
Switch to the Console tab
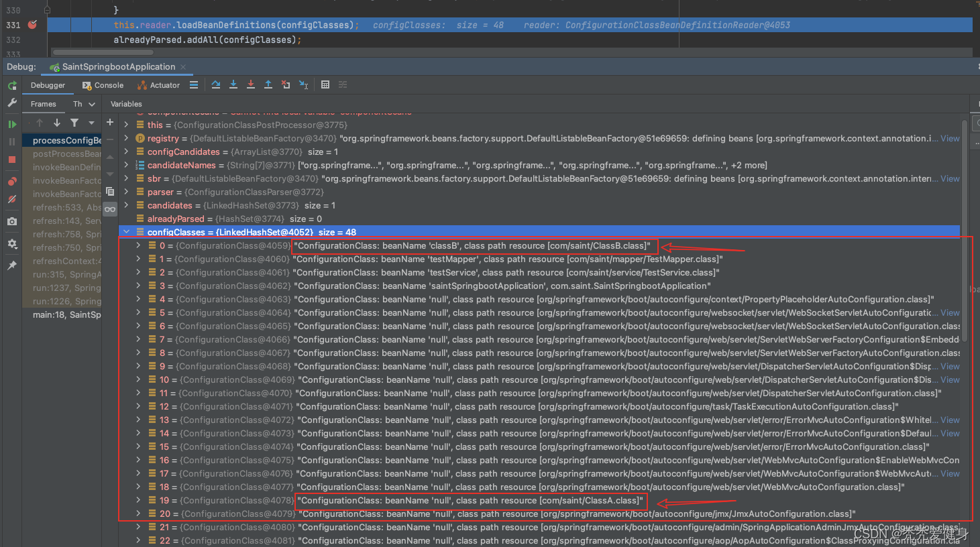click(103, 85)
